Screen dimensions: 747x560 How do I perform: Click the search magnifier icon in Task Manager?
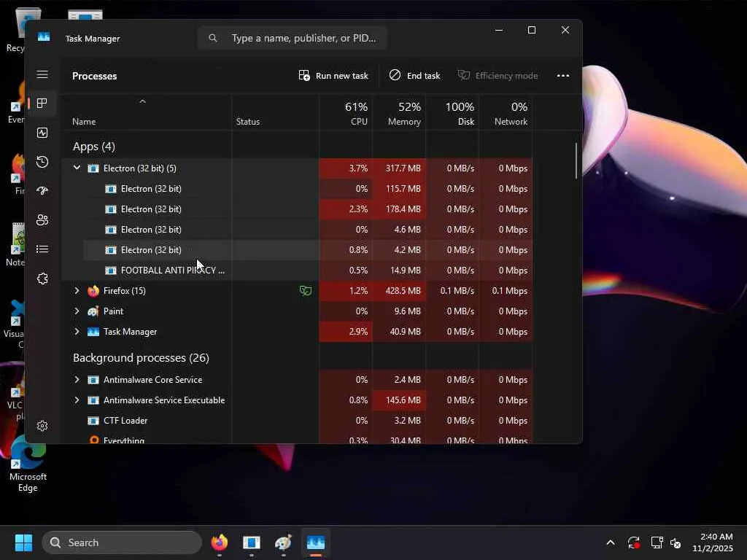coord(213,38)
